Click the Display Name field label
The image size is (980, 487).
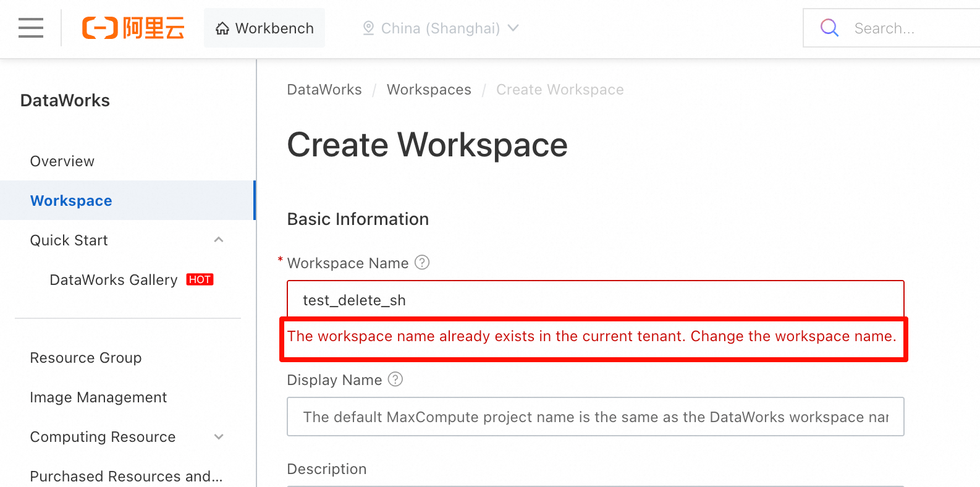click(334, 379)
